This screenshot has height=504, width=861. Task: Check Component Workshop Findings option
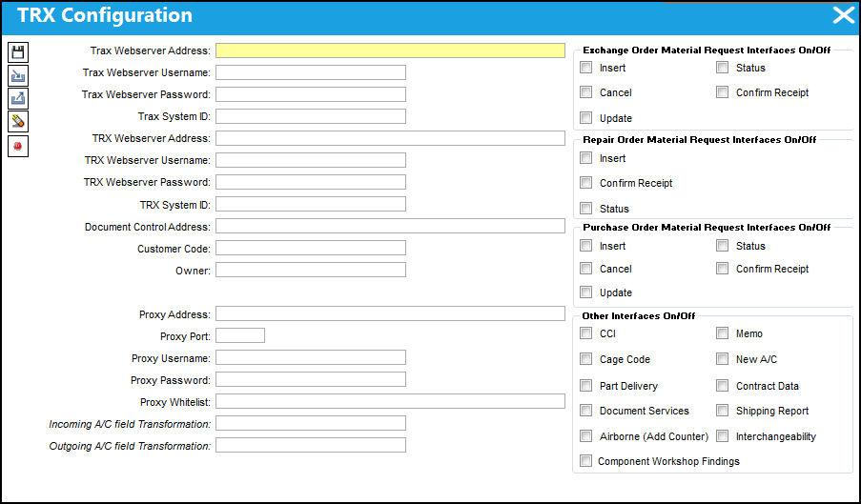coord(586,461)
